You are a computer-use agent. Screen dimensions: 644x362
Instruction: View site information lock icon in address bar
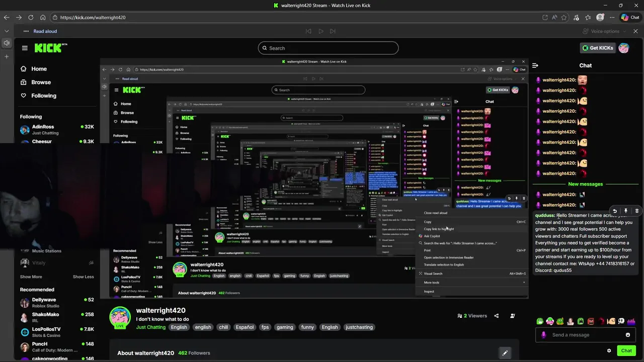[x=54, y=17]
